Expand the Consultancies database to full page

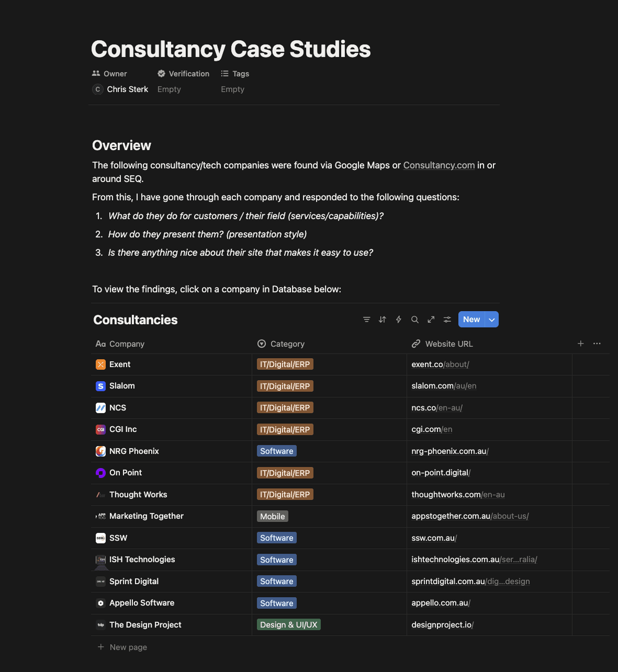pos(431,319)
